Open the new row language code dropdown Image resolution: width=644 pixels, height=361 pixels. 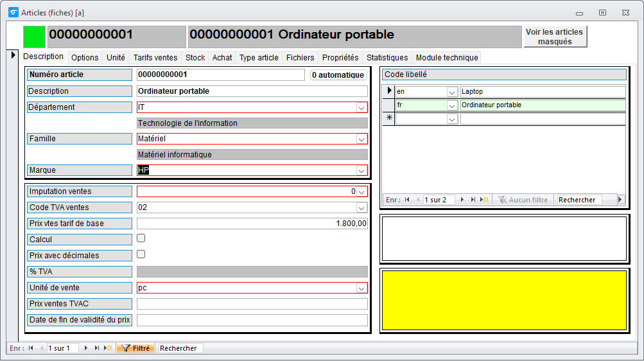tap(452, 119)
